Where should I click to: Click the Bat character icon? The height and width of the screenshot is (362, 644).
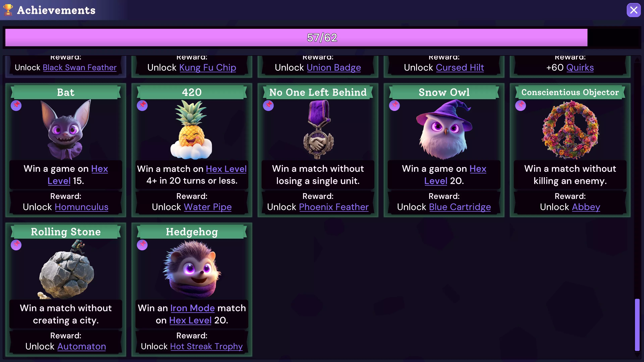66,130
